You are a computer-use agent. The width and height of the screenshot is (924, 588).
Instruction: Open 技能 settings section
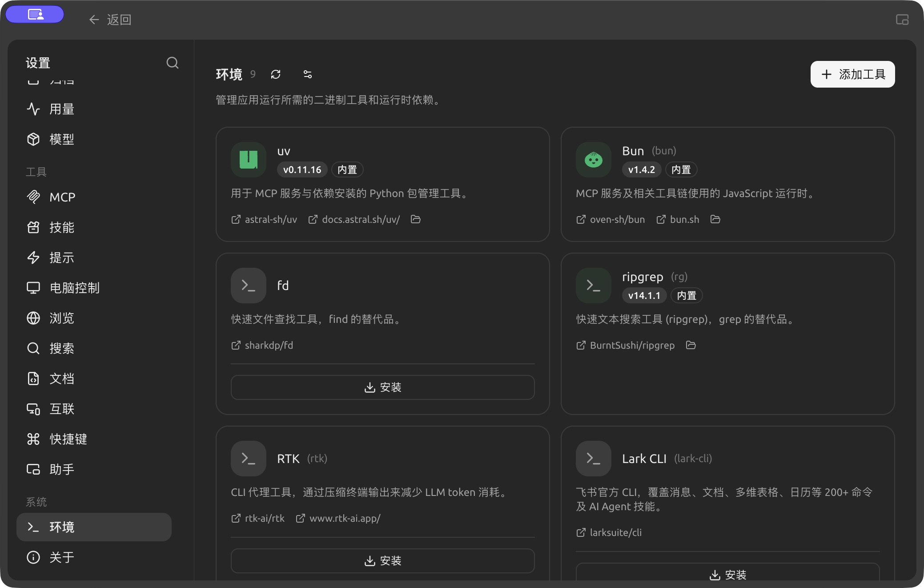[94, 227]
